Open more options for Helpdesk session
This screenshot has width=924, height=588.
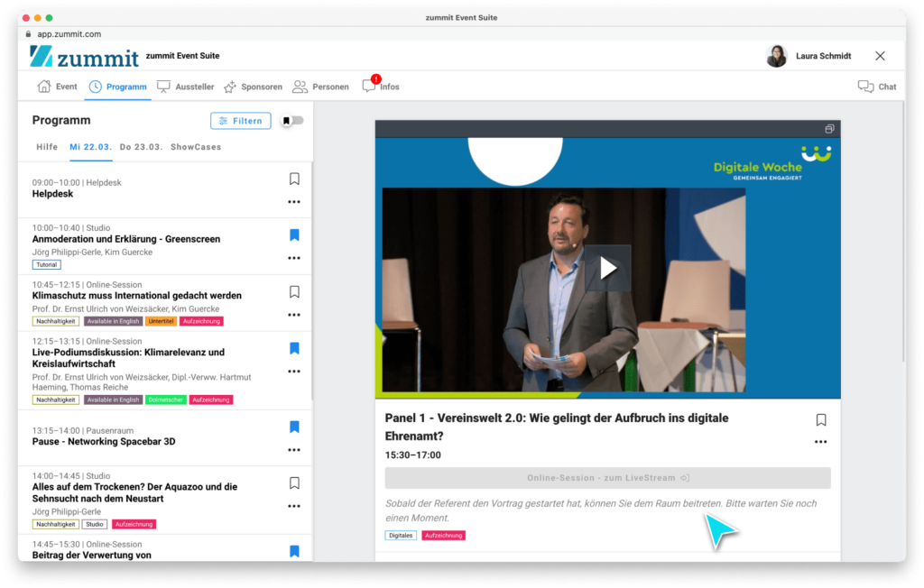[294, 202]
